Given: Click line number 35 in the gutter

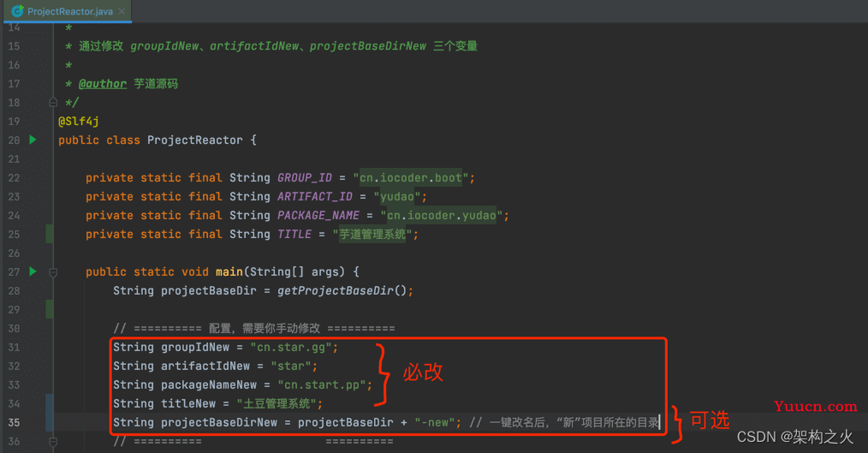Looking at the screenshot, I should click(x=14, y=422).
